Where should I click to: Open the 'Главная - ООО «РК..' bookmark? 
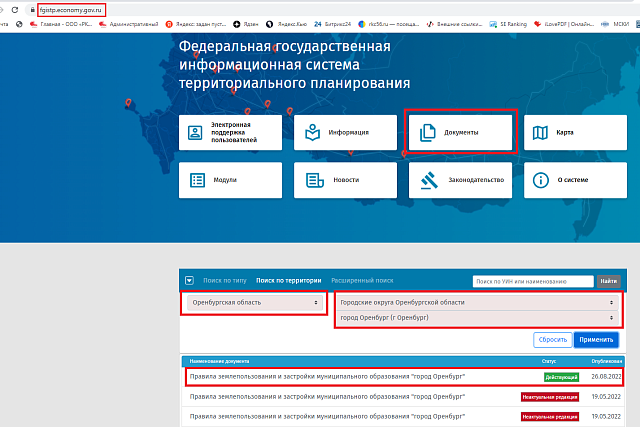pos(61,24)
